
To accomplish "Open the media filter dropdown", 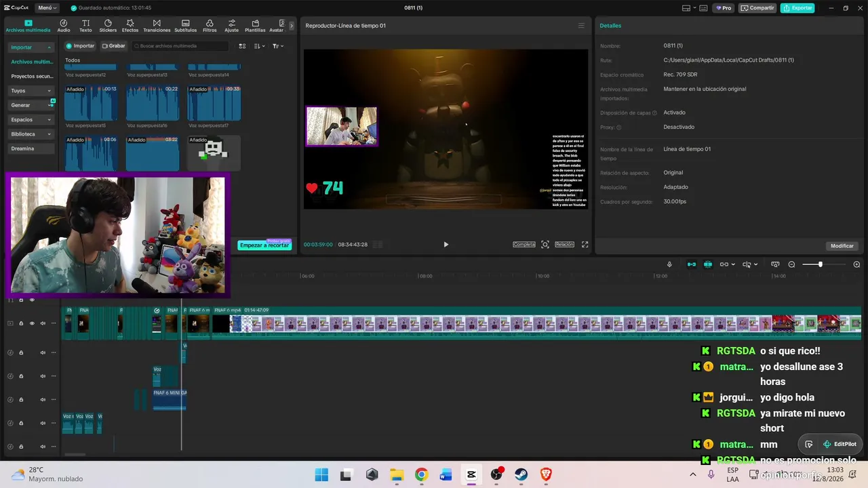I will pos(278,46).
